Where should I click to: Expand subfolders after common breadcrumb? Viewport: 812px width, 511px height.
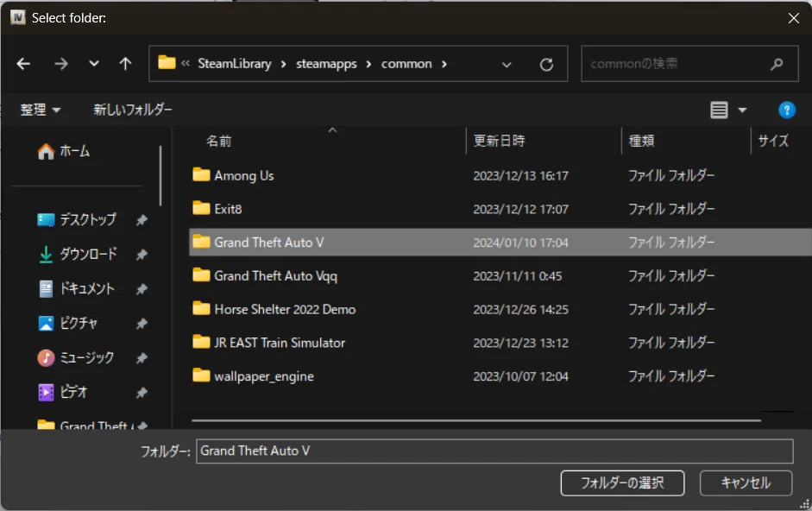[x=444, y=64]
